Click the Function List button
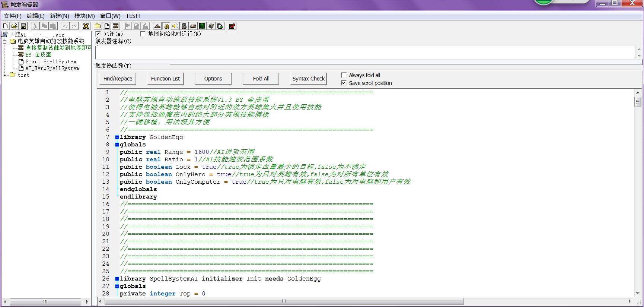This screenshot has height=307, width=644. (x=165, y=79)
